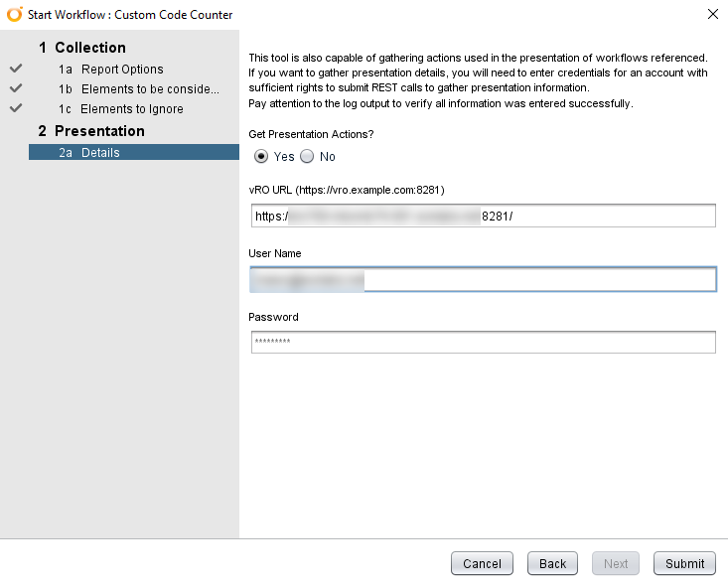The width and height of the screenshot is (728, 587).
Task: Open step 1a Report Options
Action: (122, 70)
